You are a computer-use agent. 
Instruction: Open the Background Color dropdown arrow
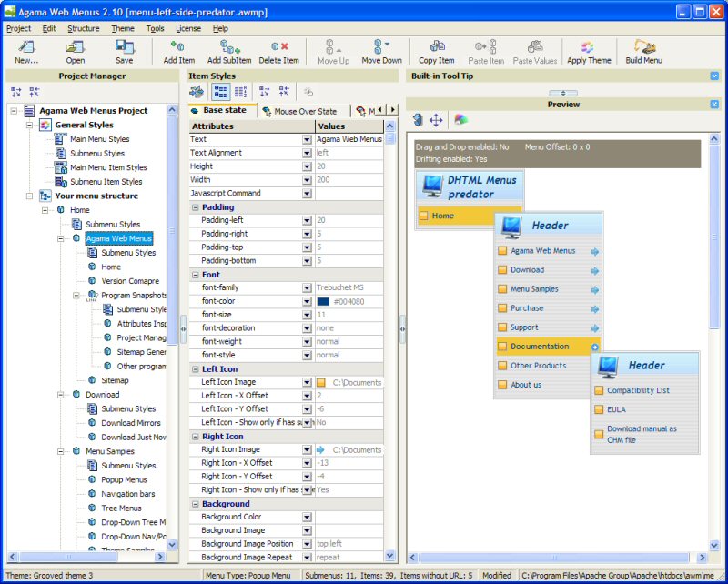click(307, 518)
